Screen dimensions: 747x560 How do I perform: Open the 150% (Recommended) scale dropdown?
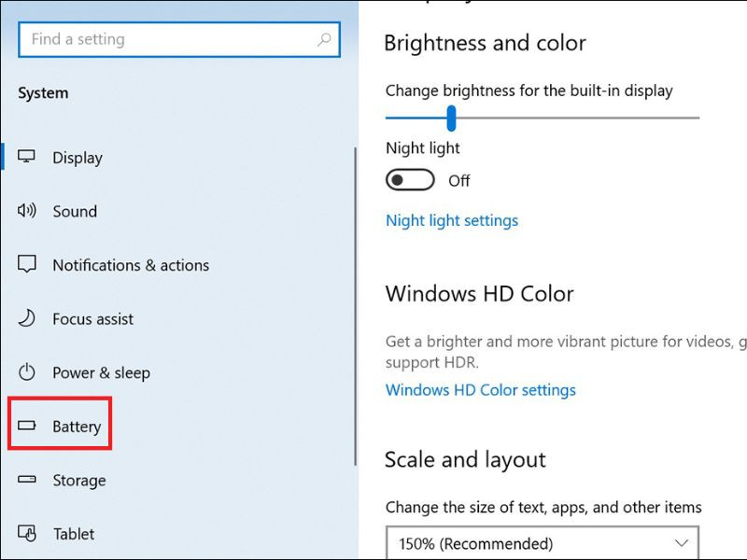pyautogui.click(x=543, y=543)
